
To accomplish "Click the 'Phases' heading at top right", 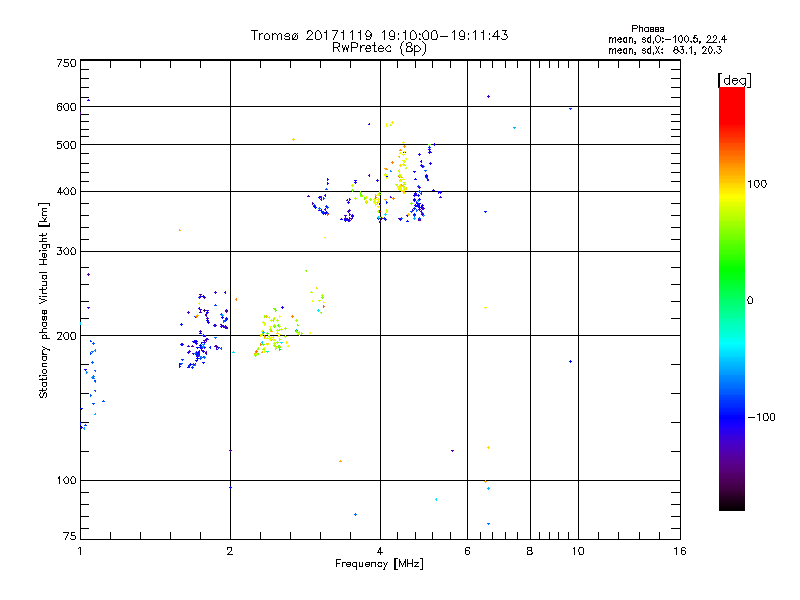I will point(647,29).
